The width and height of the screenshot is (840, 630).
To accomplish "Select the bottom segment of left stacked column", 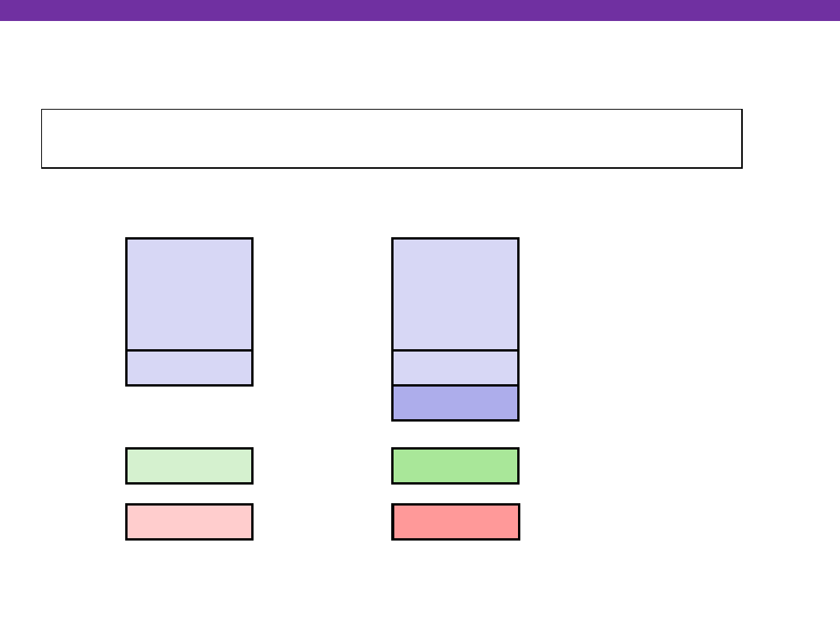I will (189, 368).
